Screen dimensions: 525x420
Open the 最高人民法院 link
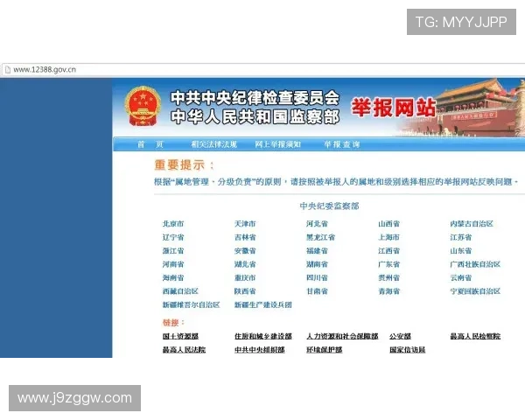click(x=184, y=350)
